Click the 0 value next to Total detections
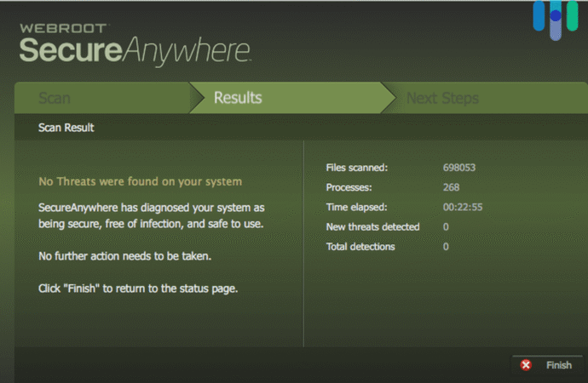588x383 pixels. coord(446,247)
